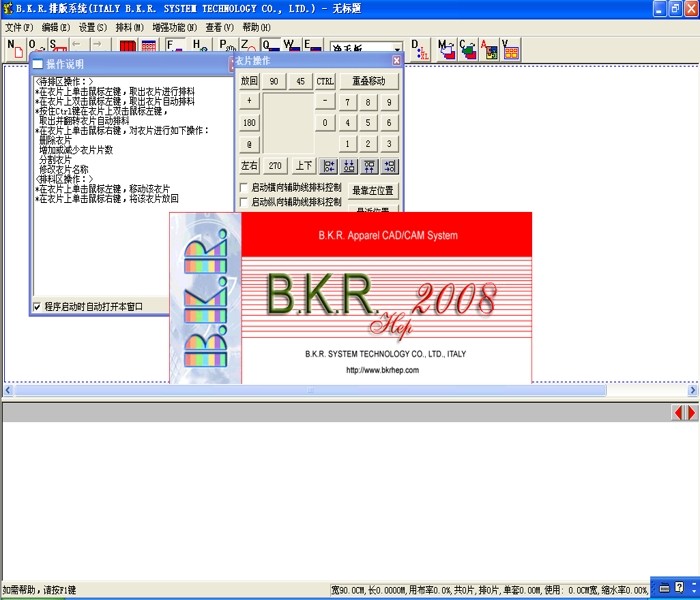The width and height of the screenshot is (700, 600).
Task: Click the question mark help icon bottom right
Action: [x=679, y=588]
